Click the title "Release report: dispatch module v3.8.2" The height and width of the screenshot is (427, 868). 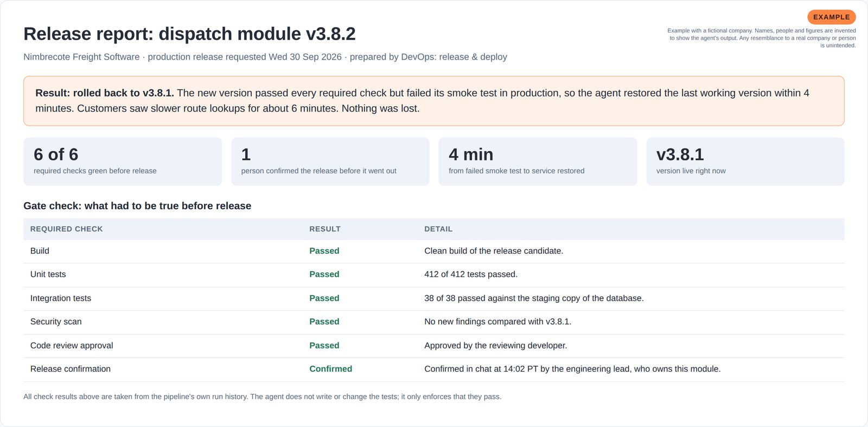click(x=189, y=34)
